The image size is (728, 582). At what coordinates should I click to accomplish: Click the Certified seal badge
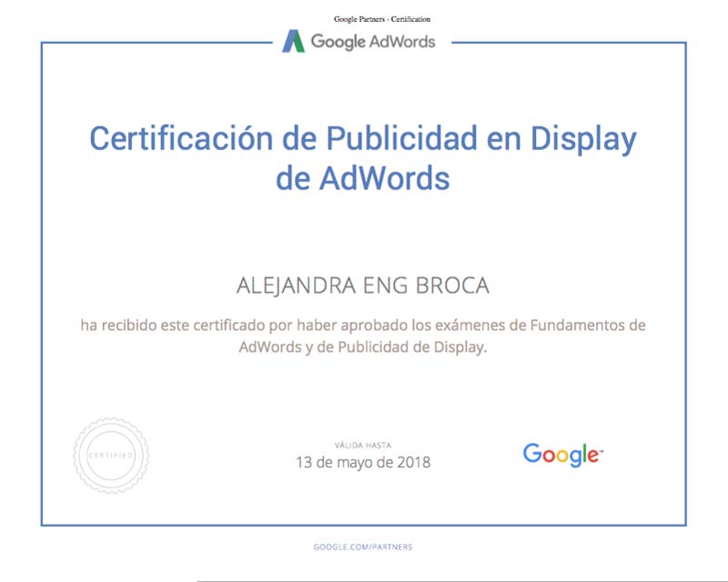coord(110,454)
